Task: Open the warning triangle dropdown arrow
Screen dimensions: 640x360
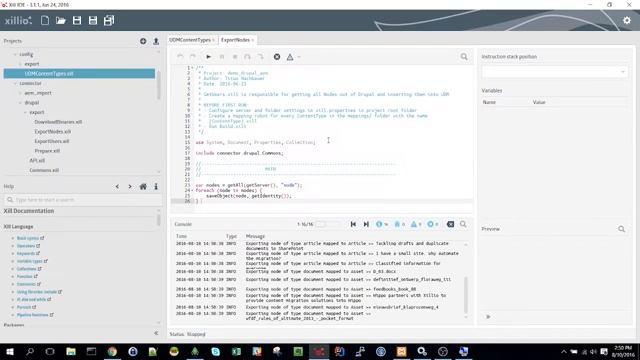Action: (299, 57)
